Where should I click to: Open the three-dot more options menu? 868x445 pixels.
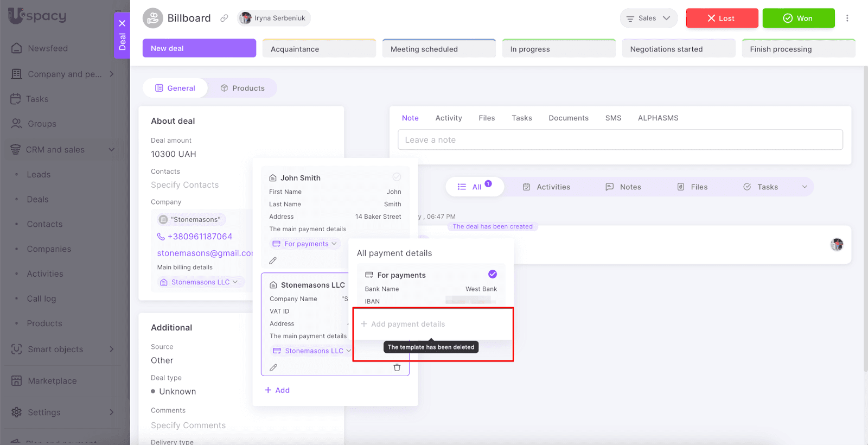(x=847, y=18)
